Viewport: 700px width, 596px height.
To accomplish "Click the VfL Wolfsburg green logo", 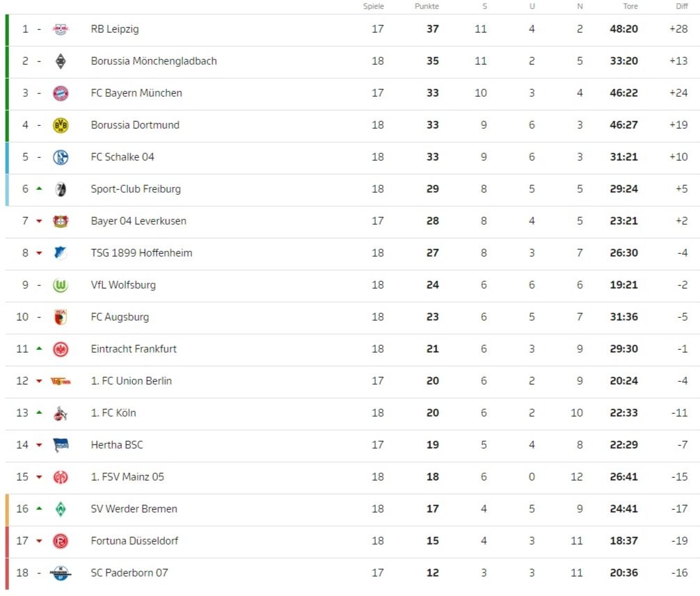I will [61, 285].
